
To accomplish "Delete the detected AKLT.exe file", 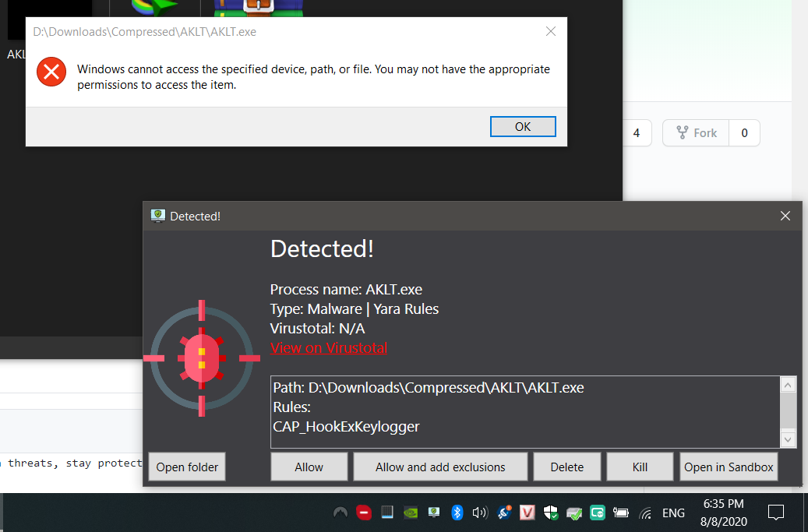I will click(566, 467).
